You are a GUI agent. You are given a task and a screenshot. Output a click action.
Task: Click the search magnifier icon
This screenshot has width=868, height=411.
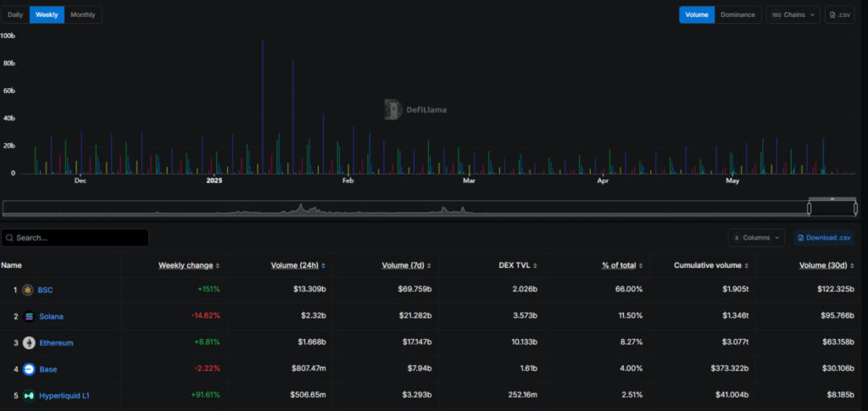(9, 238)
